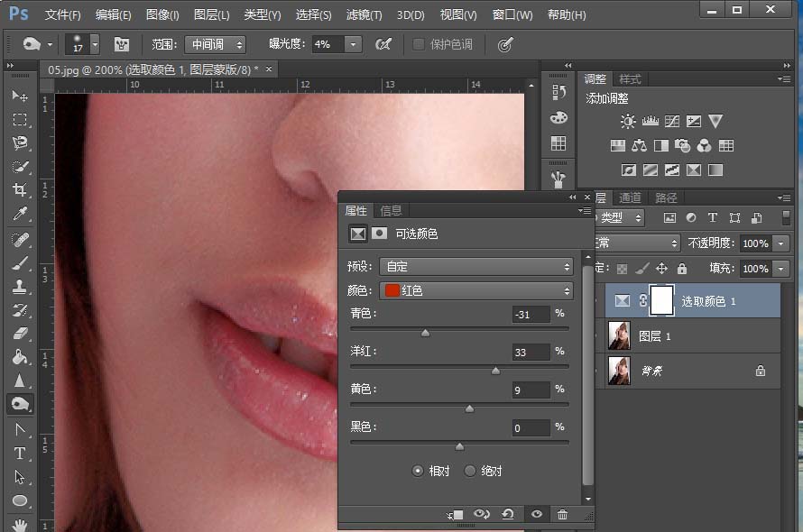Screen dimensions: 803x532
Task: Pick the Clone Stamp tool
Action: point(19,286)
